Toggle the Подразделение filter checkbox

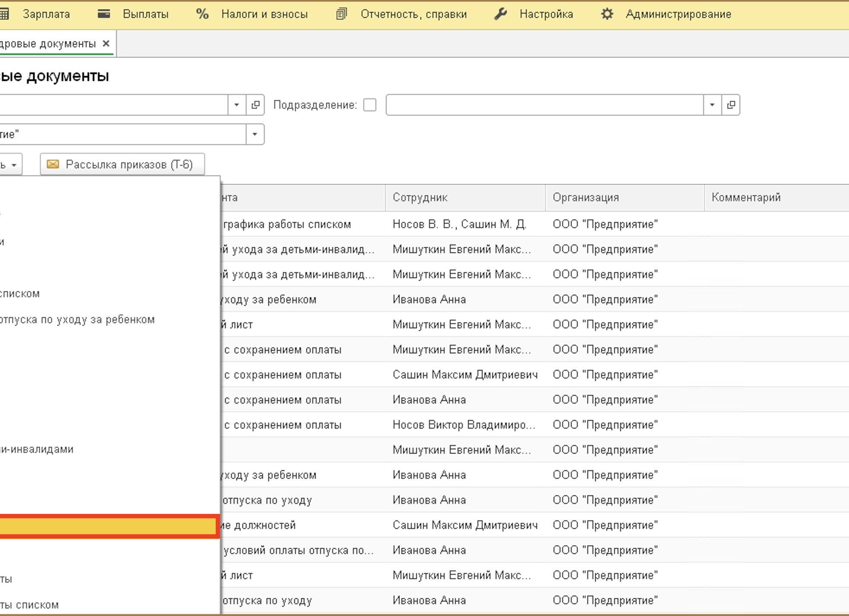coord(370,105)
